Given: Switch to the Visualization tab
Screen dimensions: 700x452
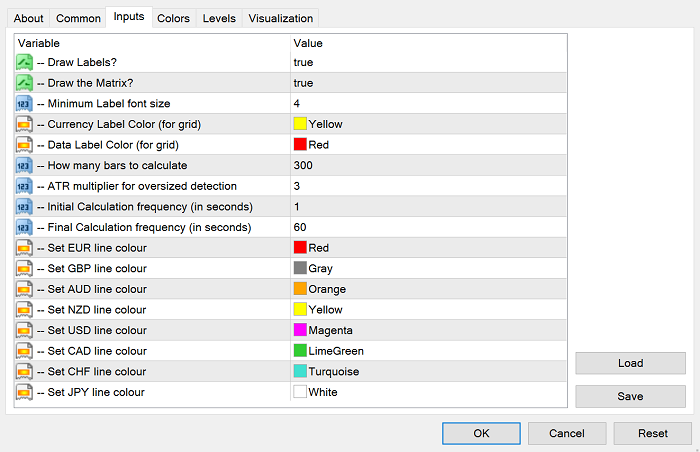Looking at the screenshot, I should (x=280, y=18).
